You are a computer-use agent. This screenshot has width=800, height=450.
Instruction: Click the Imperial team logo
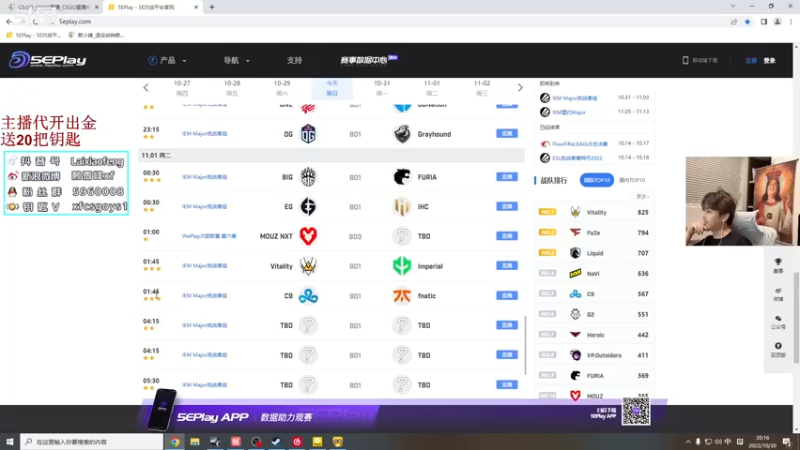[x=402, y=266]
